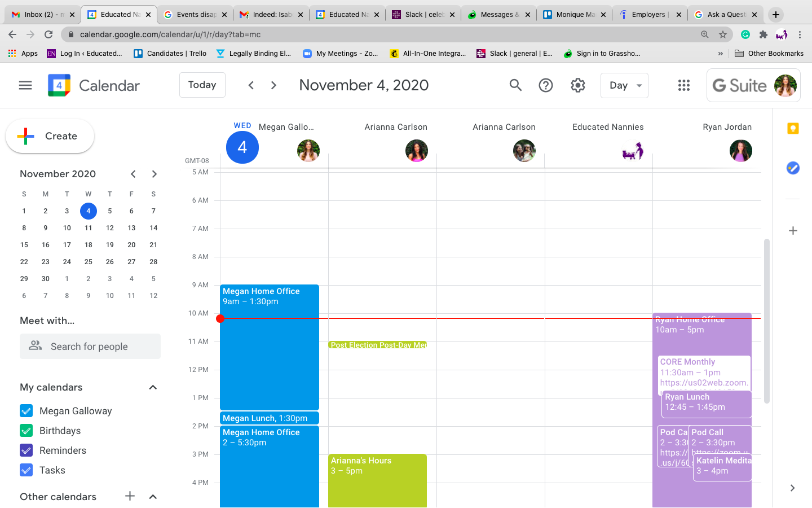
Task: Click the Today button
Action: click(x=202, y=85)
